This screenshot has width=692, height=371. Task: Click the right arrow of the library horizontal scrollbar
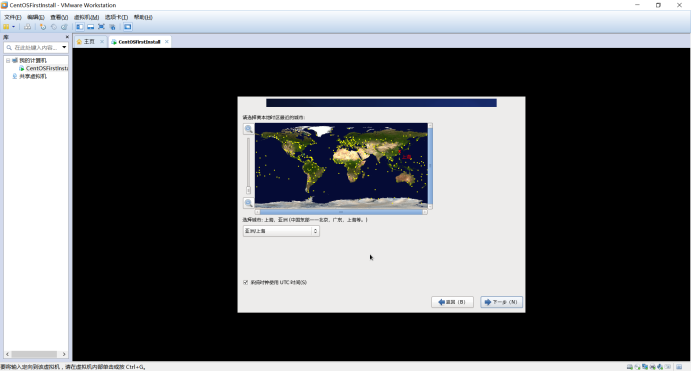(64, 354)
